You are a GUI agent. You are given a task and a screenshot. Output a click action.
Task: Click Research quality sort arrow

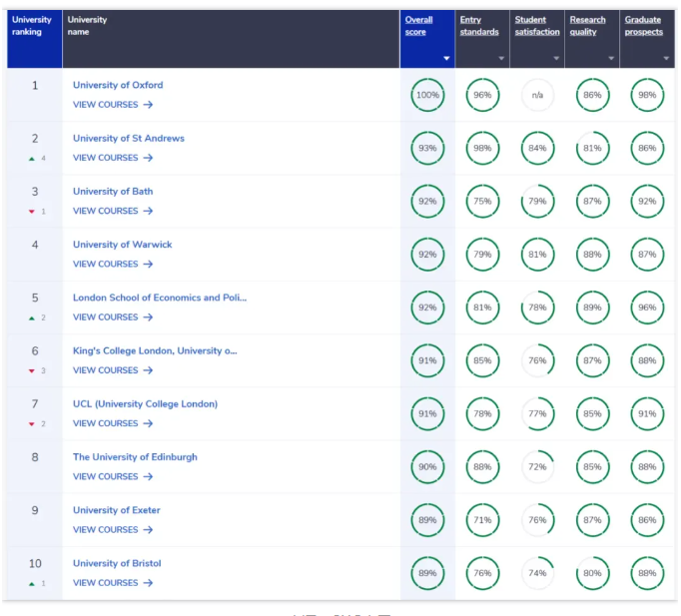coord(611,59)
